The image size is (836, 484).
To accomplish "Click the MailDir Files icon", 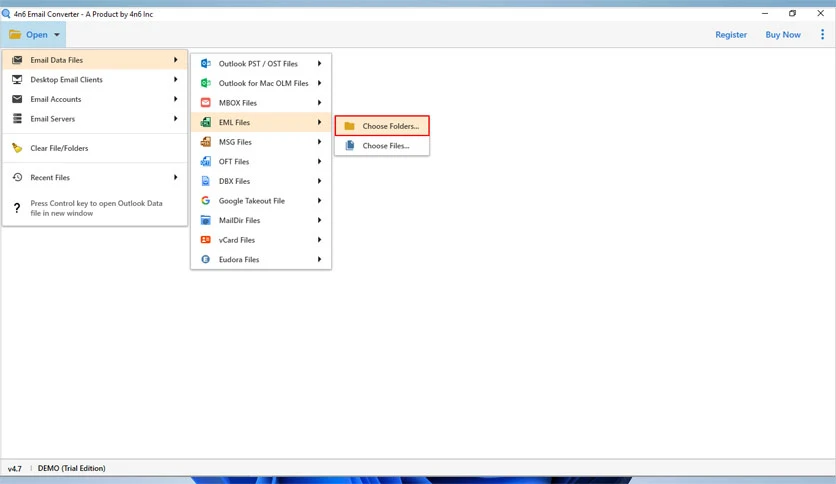I will [205, 220].
